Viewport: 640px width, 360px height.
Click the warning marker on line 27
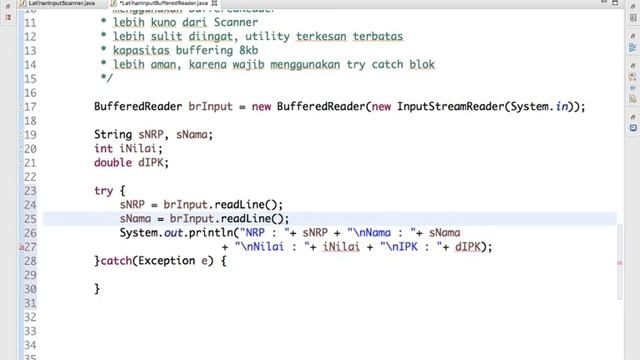[x=22, y=247]
